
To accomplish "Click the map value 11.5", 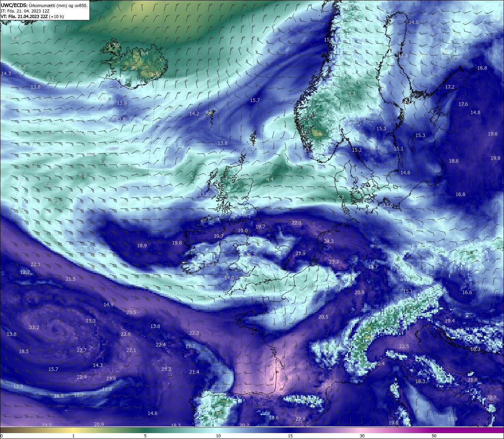I will (59, 396).
